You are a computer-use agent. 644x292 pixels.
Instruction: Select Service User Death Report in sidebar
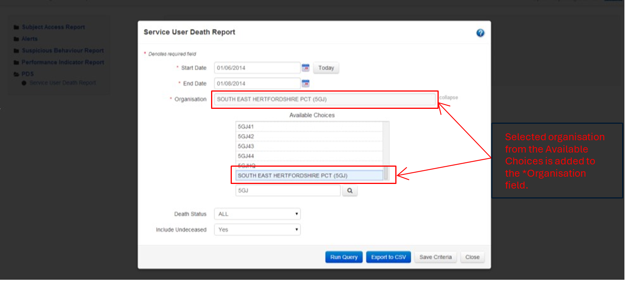click(x=63, y=83)
